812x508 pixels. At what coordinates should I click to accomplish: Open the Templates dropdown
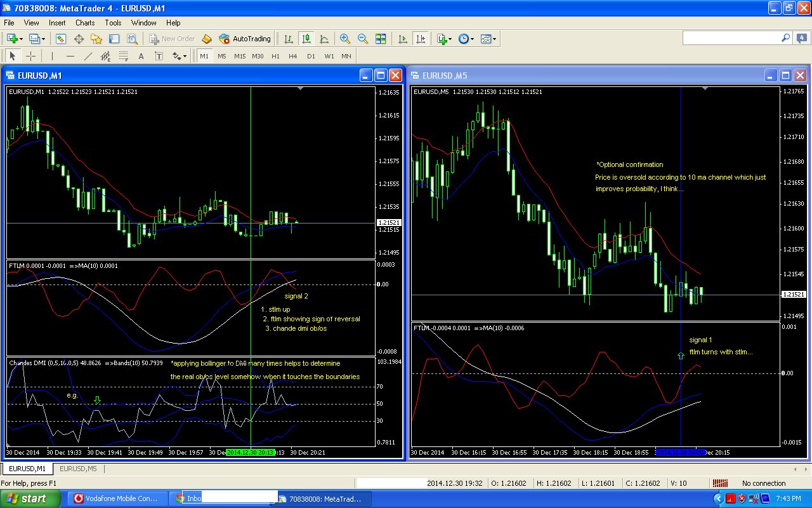click(488, 39)
